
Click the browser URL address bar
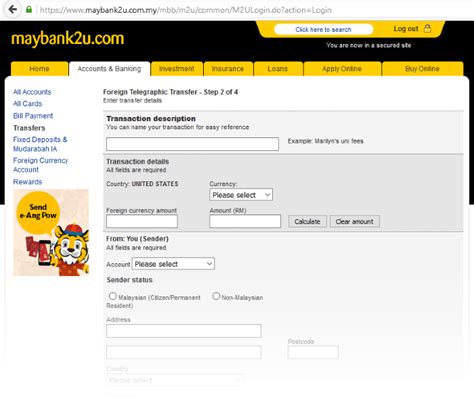[x=186, y=10]
